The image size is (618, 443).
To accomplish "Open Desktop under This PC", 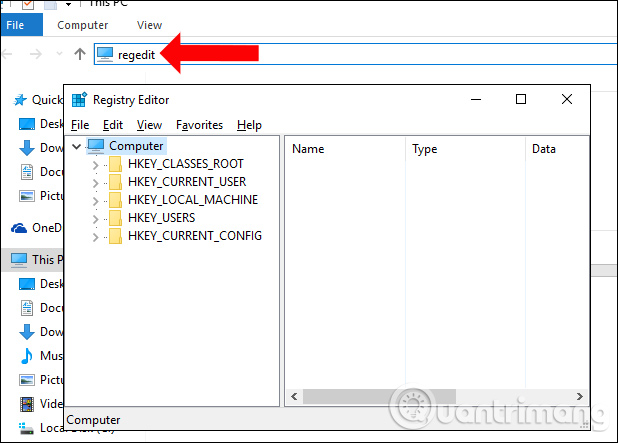I will [x=41, y=284].
